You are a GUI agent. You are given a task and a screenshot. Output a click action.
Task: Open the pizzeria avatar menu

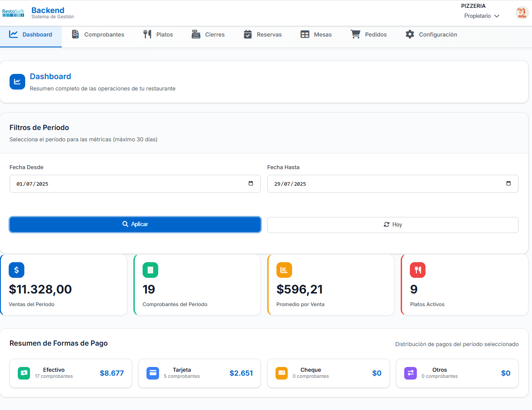[x=522, y=13]
